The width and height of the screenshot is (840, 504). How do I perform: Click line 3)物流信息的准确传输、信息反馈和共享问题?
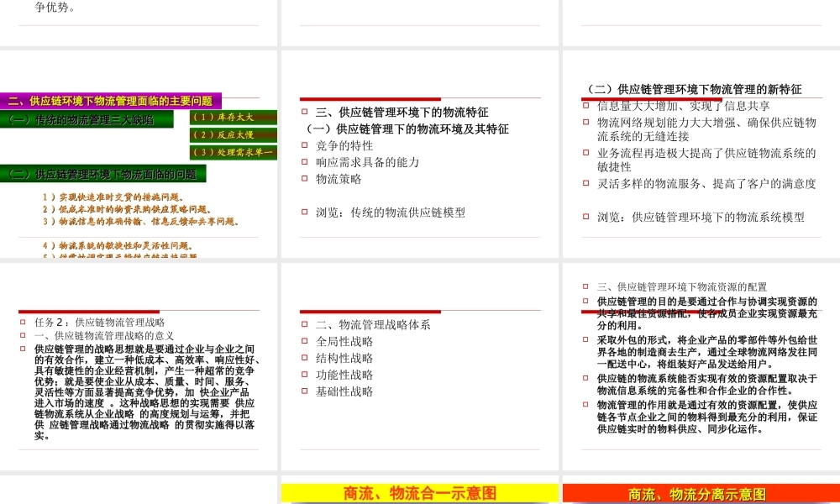[x=141, y=221]
